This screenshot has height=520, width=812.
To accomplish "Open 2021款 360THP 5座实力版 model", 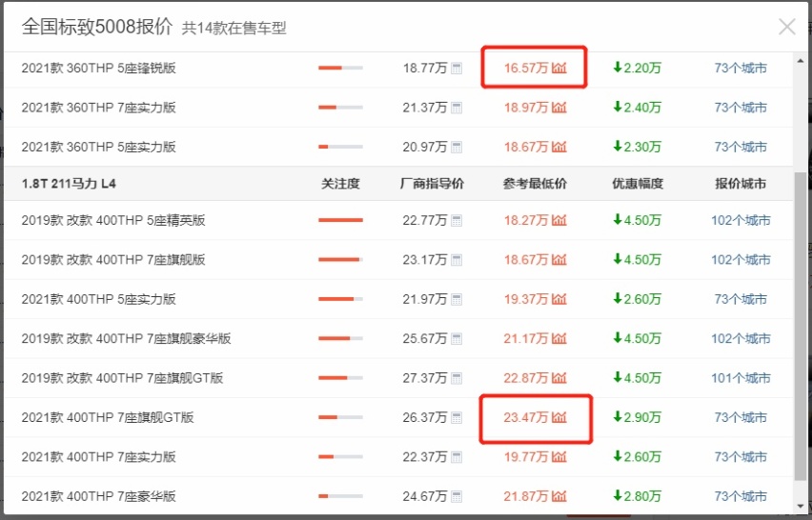I will [99, 147].
